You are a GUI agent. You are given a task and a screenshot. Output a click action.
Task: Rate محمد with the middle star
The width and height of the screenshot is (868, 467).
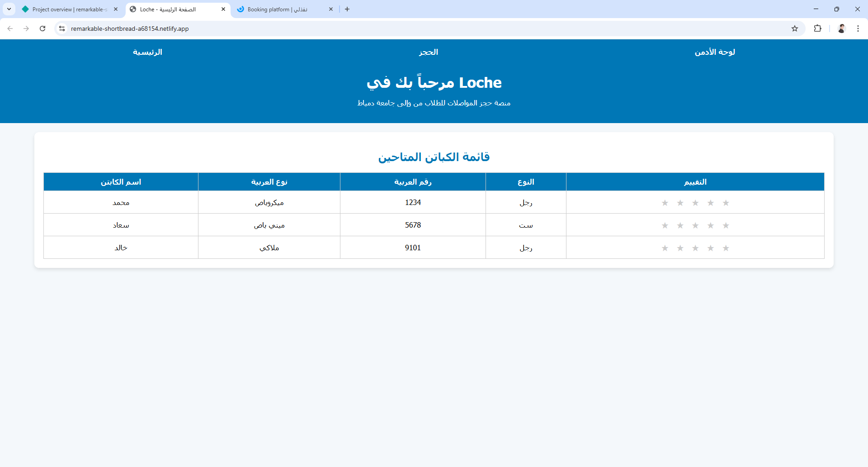pos(695,203)
